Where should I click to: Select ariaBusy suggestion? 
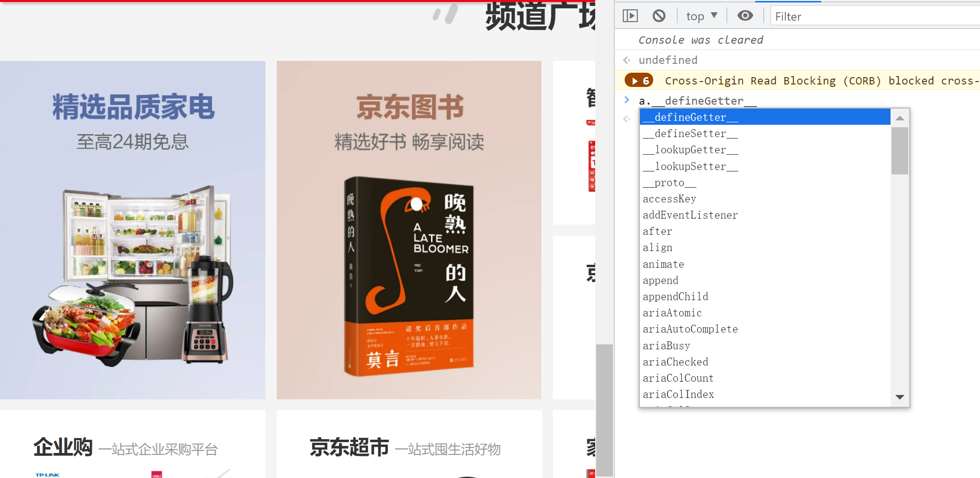tap(765, 345)
